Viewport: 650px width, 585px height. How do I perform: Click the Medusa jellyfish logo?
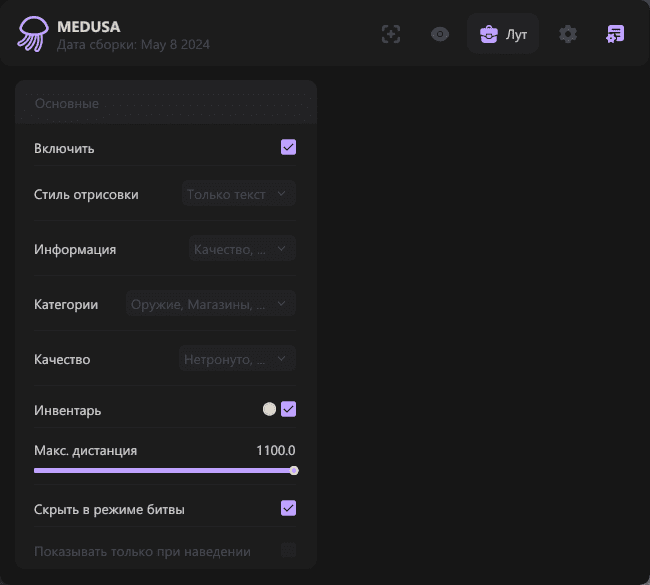tap(31, 33)
